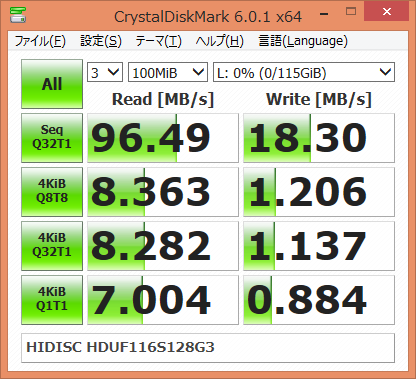The width and height of the screenshot is (416, 379).
Task: Start the 4KiB Q32T1 benchmark
Action: [52, 246]
